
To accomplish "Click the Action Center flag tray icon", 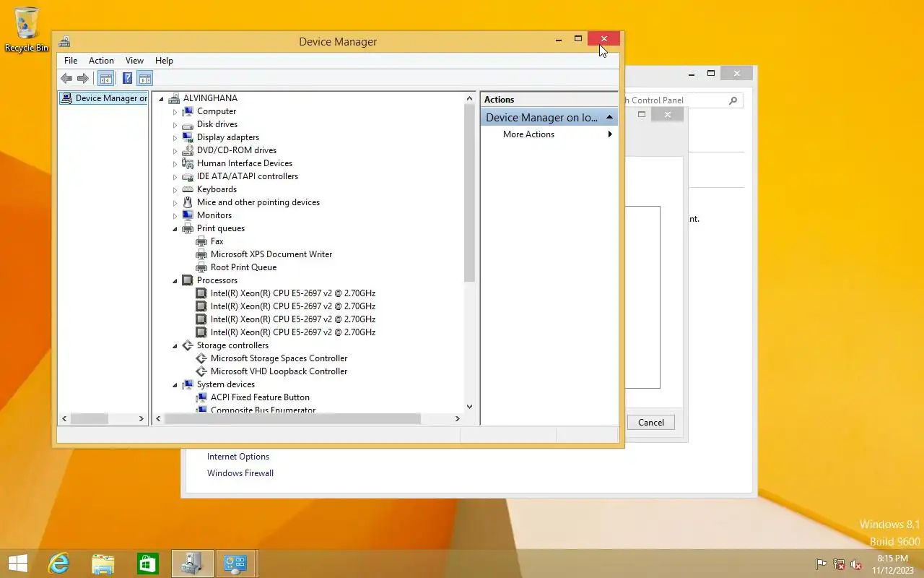I will (x=821, y=564).
